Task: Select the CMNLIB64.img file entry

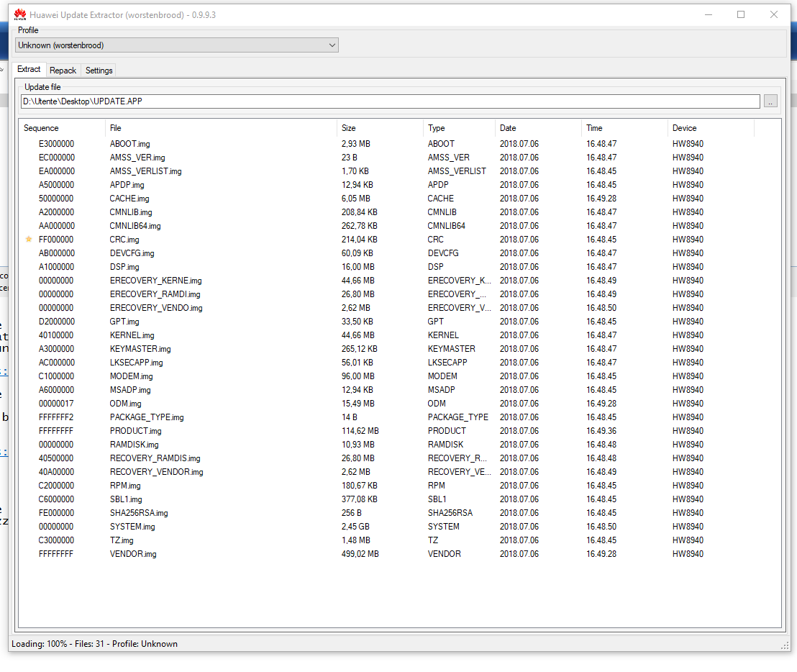Action: point(135,226)
